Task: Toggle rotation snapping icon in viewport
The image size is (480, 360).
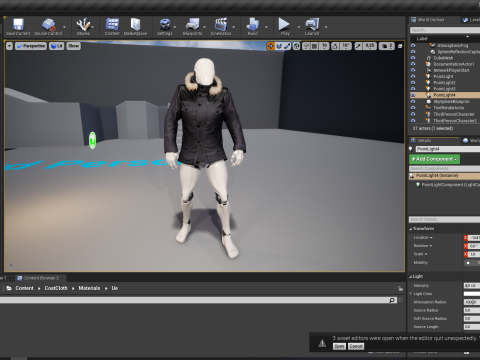Action: [335, 46]
